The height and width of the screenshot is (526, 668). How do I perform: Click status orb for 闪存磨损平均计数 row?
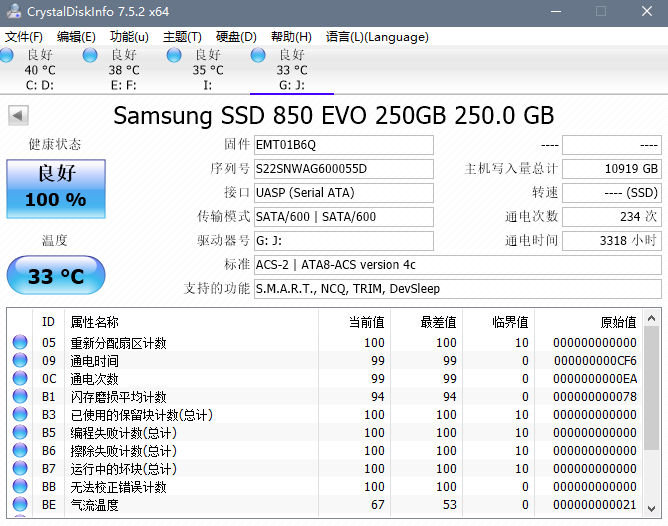[20, 397]
